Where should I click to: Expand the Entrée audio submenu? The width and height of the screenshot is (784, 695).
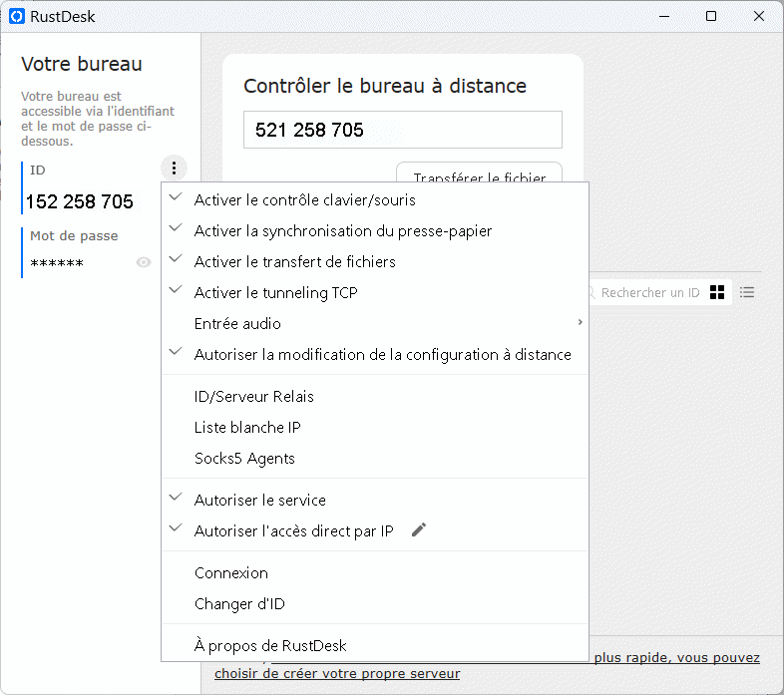point(375,324)
